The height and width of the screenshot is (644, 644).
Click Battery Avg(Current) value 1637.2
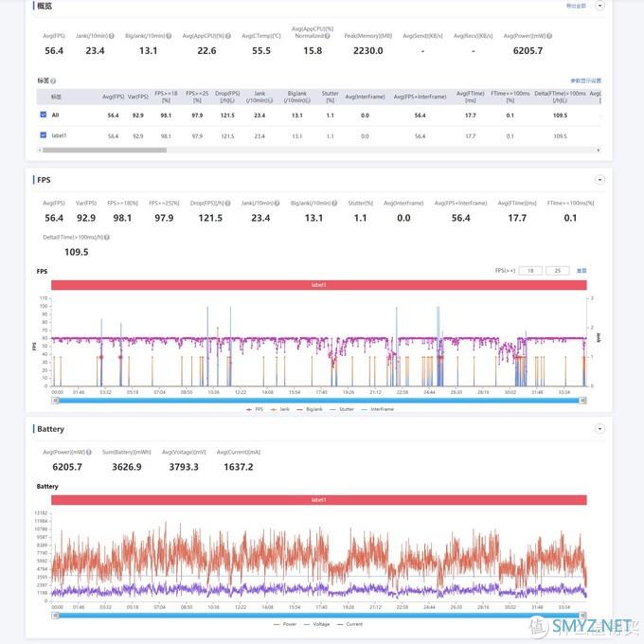point(239,467)
